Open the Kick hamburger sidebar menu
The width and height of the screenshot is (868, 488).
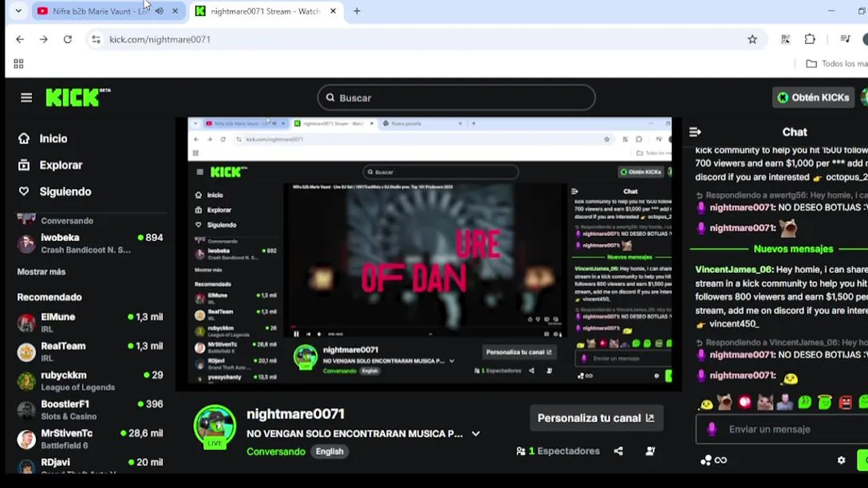[26, 98]
